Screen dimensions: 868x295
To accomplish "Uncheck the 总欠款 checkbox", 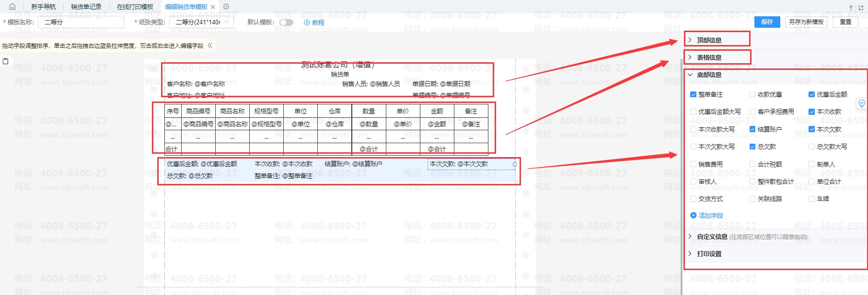I will coord(752,147).
